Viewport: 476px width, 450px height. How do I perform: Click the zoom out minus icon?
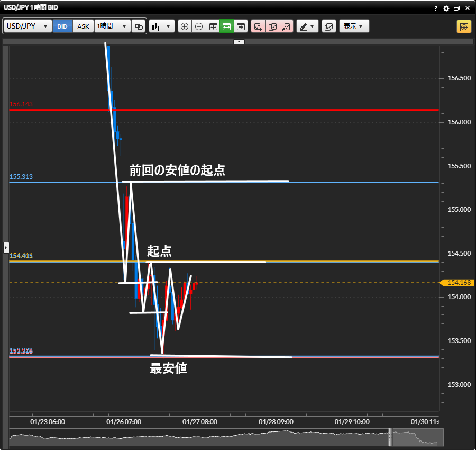pos(199,26)
